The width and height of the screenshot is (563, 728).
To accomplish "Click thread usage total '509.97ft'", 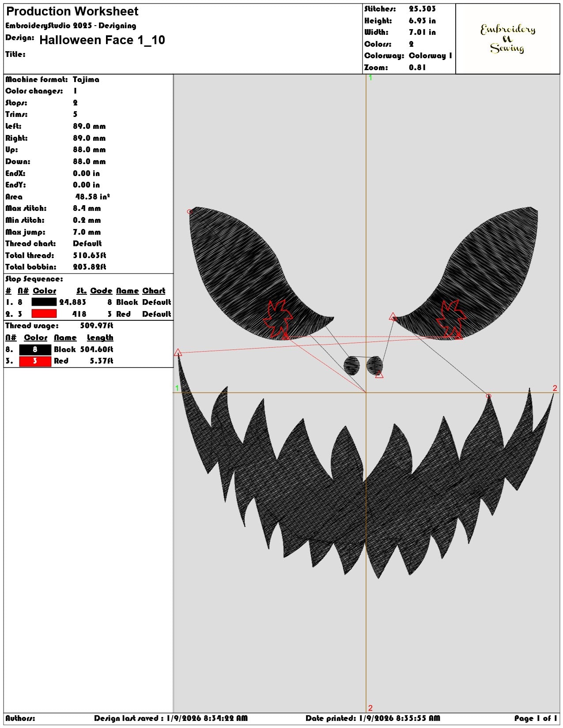I will [97, 326].
